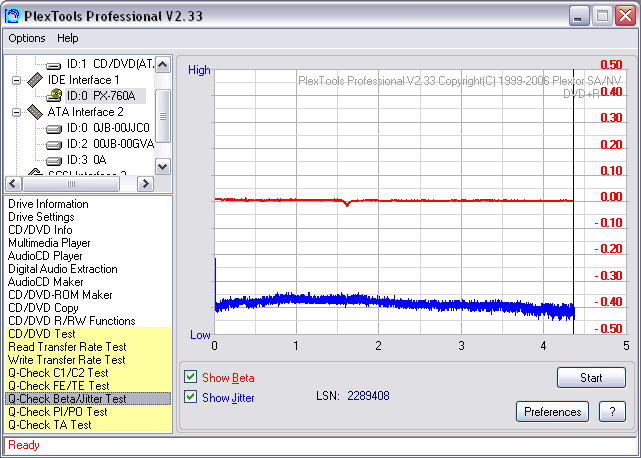
Task: Toggle the Show Jitter checkbox
Action: 191,397
